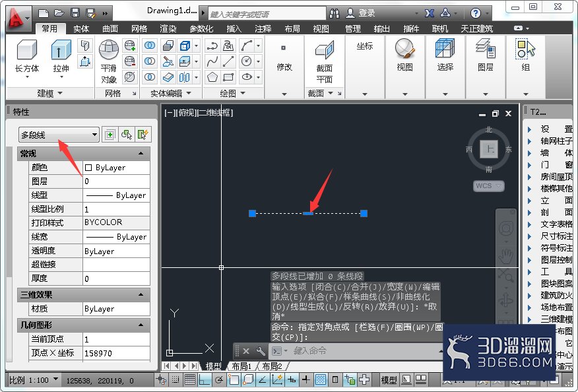The image size is (578, 392).
Task: Click the binoculars search icon
Action: coord(335,13)
